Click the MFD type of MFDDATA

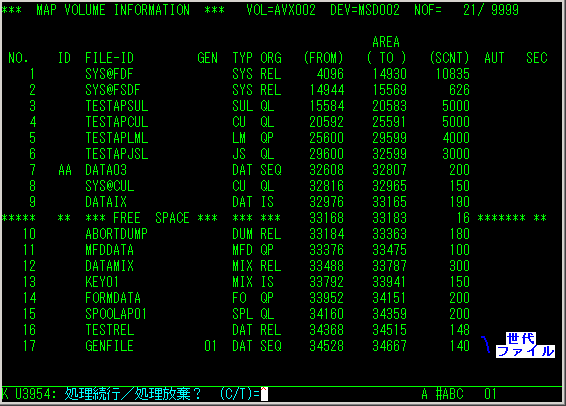pyautogui.click(x=242, y=250)
